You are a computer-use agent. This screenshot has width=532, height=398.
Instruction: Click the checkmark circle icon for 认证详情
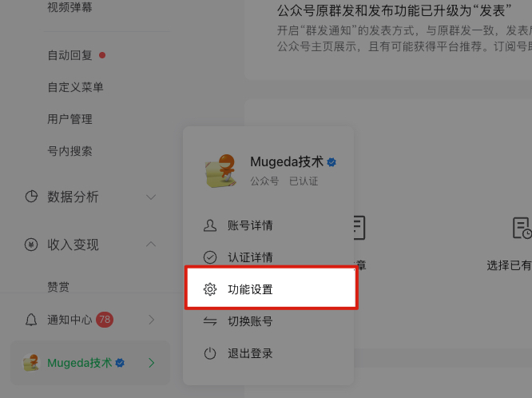click(209, 257)
